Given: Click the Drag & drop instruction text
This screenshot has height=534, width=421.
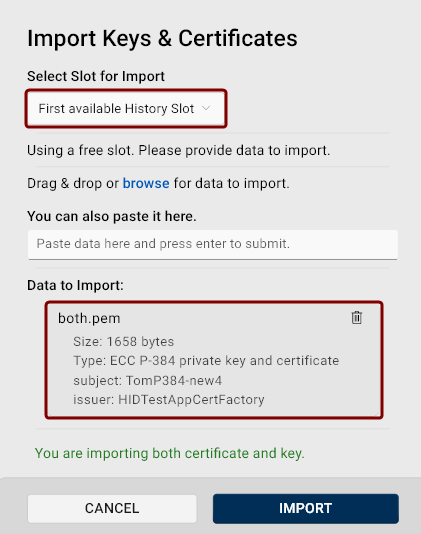Looking at the screenshot, I should coord(158,184).
